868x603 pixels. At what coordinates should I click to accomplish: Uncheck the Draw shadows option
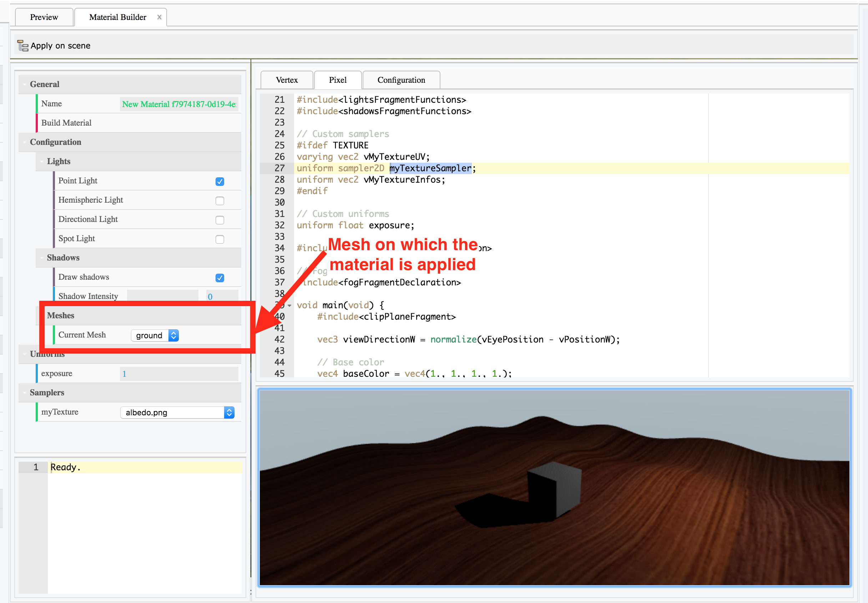click(219, 278)
